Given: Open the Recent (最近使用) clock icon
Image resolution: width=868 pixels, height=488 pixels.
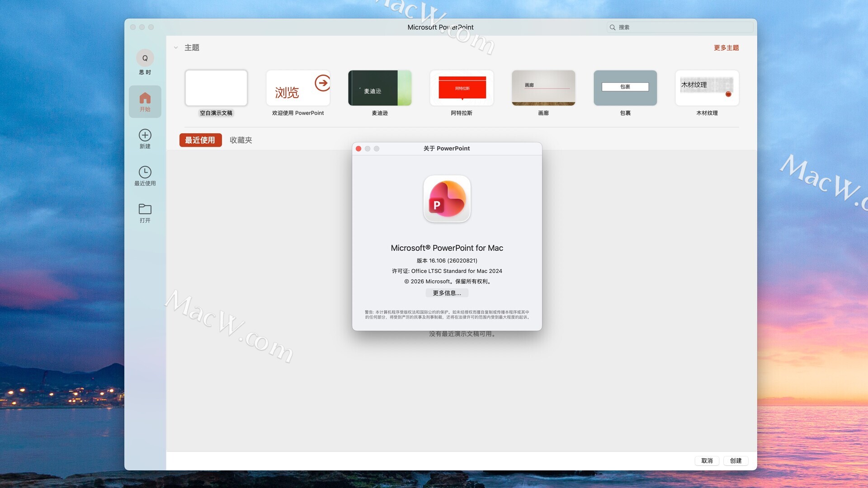Looking at the screenshot, I should 145,172.
